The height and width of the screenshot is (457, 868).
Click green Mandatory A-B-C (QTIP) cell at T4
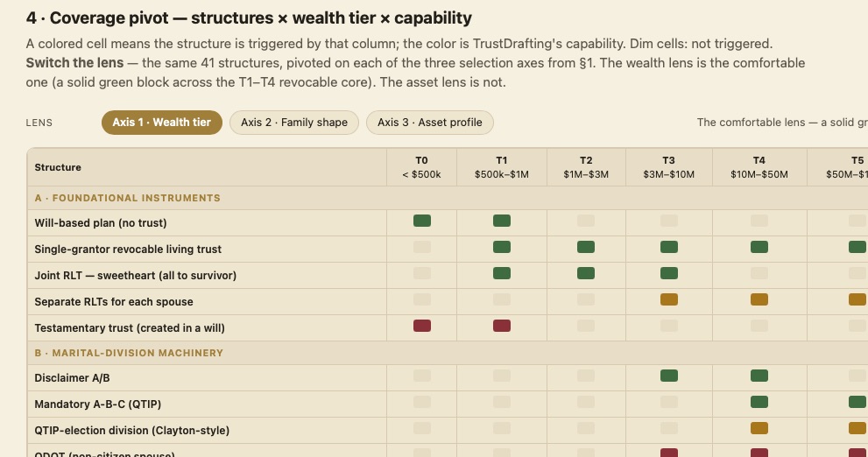[759, 402]
